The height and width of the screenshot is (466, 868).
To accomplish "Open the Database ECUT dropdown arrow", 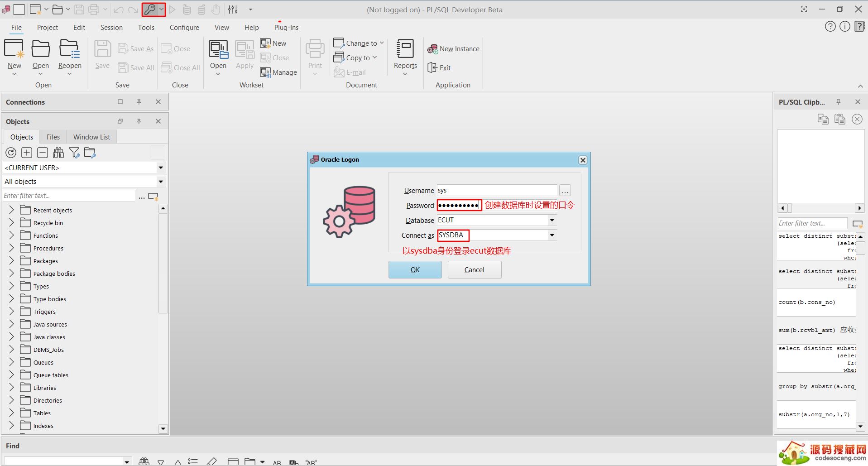I will coord(552,220).
